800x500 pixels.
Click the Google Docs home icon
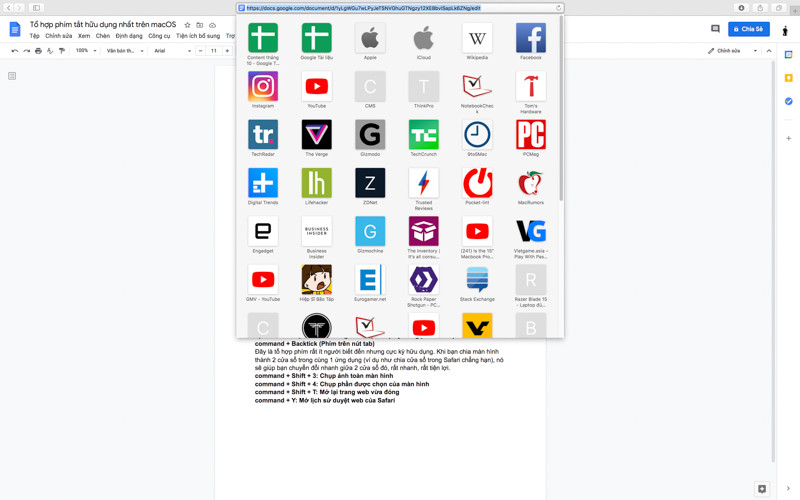tap(15, 30)
